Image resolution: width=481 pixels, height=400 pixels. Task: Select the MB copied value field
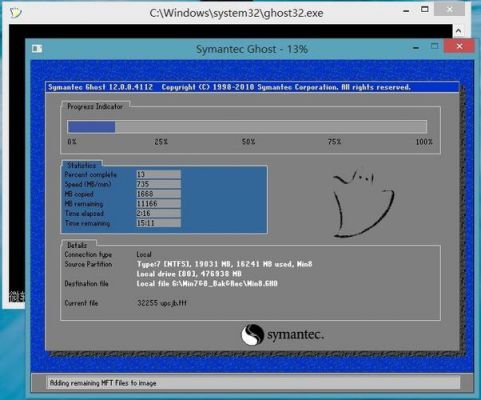[158, 194]
